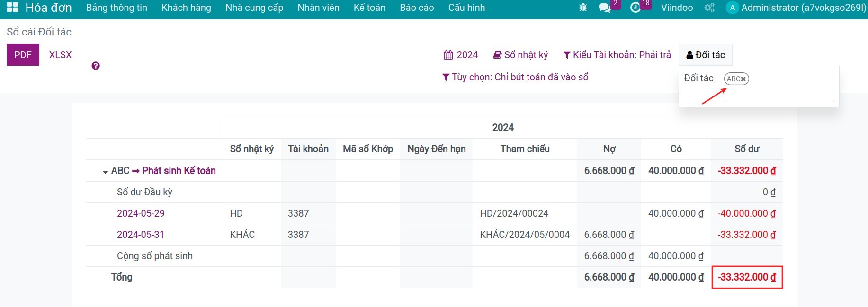Collapse the ABC partner row
The height and width of the screenshot is (307, 868).
pyautogui.click(x=105, y=172)
